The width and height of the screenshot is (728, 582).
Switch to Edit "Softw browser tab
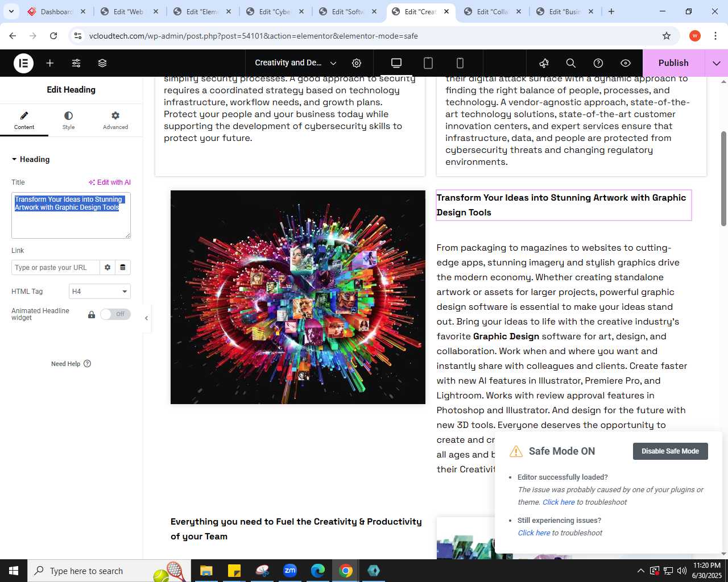tap(347, 11)
